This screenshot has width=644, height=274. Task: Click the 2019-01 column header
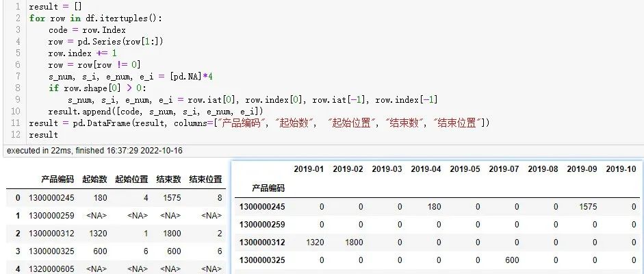click(x=309, y=169)
